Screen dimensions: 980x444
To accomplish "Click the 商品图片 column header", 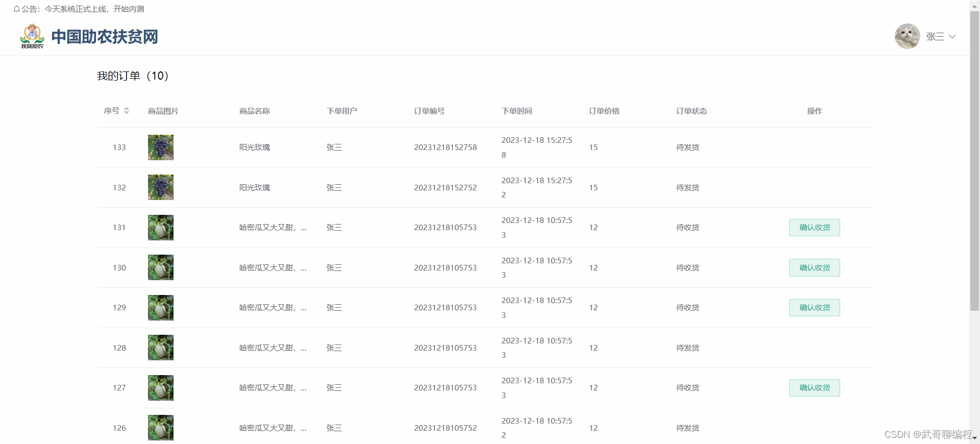I will tap(163, 111).
